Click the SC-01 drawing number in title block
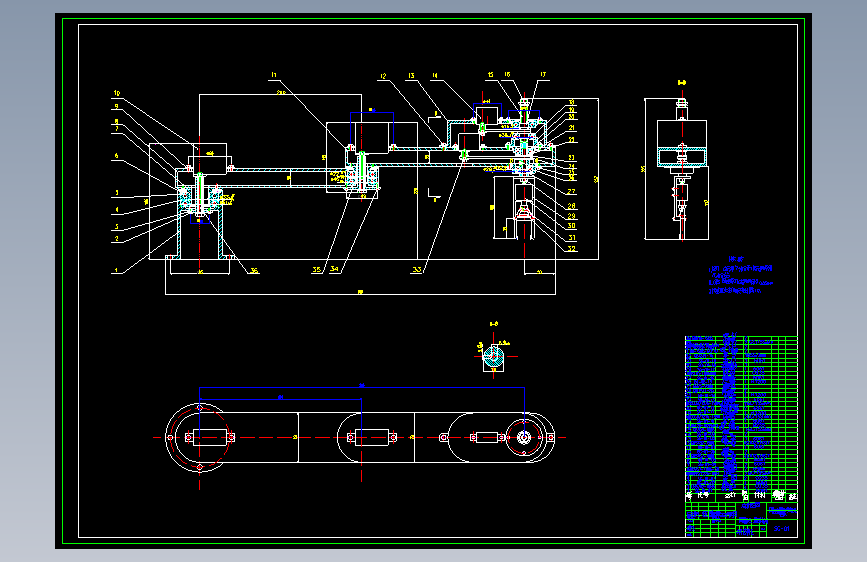Screen dimensions: 867x562 click(782, 529)
